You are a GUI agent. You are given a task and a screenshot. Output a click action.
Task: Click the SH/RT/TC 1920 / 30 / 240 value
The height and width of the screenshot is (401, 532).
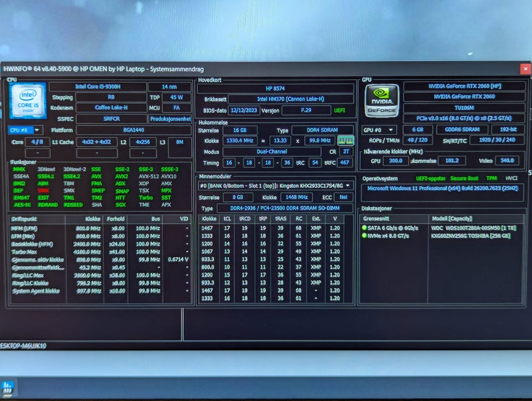point(497,140)
